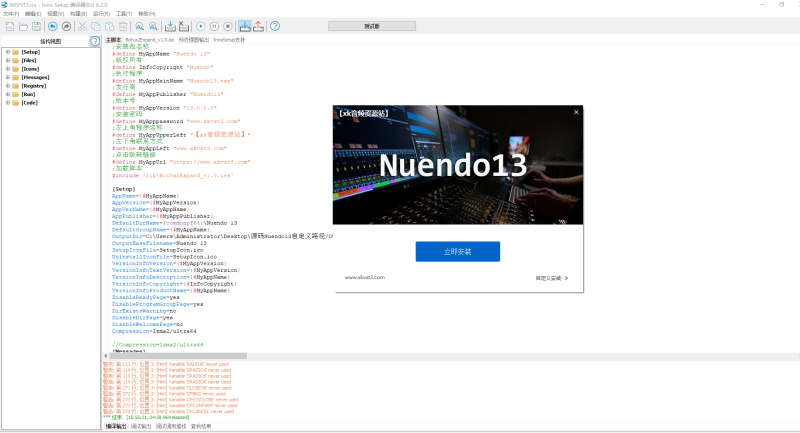The image size is (800, 433).
Task: Click the 'RADIO6' never used warning line
Action: pyautogui.click(x=166, y=365)
